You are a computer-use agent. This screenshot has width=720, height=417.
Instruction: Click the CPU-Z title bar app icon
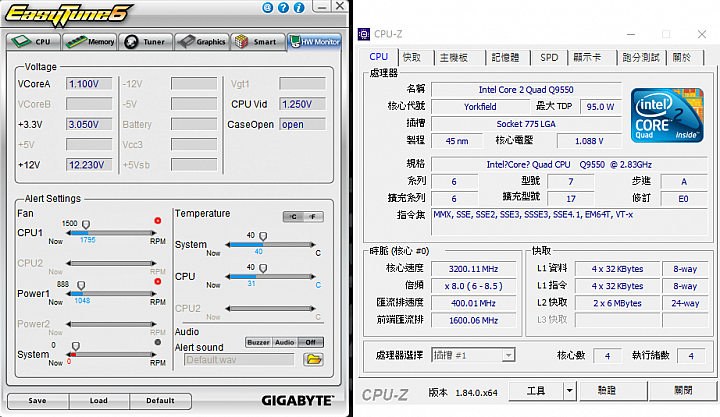(x=364, y=34)
